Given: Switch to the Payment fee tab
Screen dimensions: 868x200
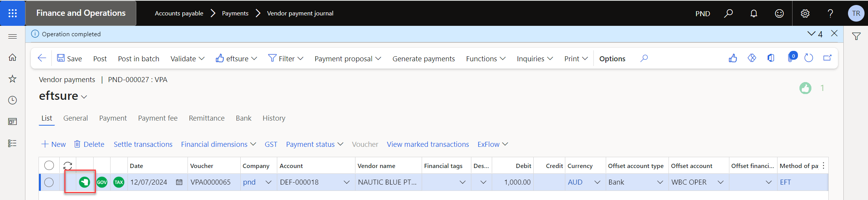Looking at the screenshot, I should (x=158, y=118).
